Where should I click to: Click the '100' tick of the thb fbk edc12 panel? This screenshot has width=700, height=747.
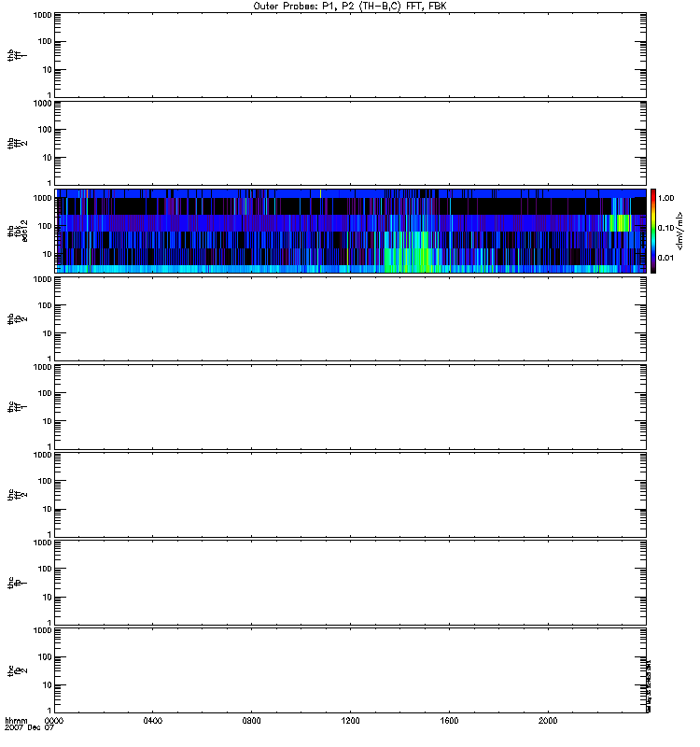[45, 226]
